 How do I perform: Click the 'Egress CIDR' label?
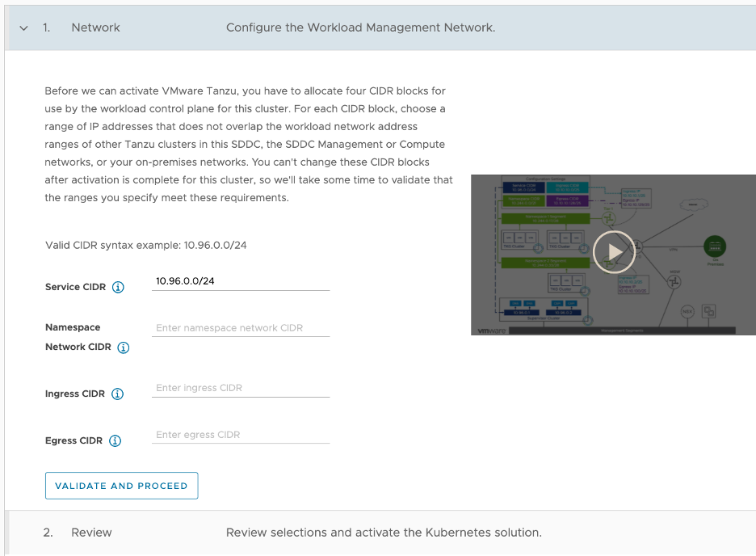[x=73, y=440]
